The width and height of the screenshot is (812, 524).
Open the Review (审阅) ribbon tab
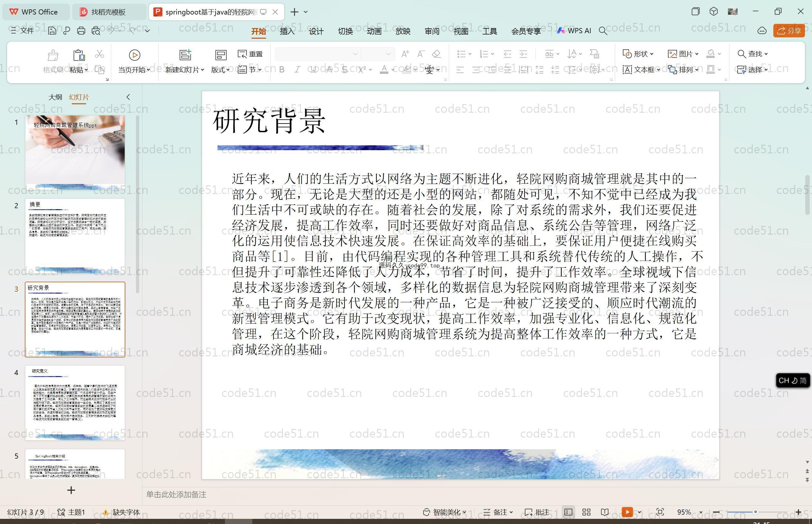coord(432,31)
